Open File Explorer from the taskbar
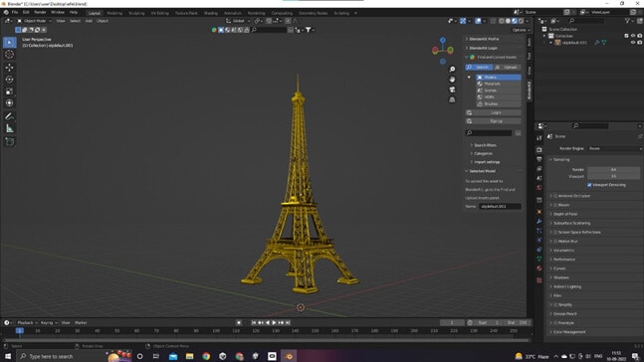 (189, 356)
